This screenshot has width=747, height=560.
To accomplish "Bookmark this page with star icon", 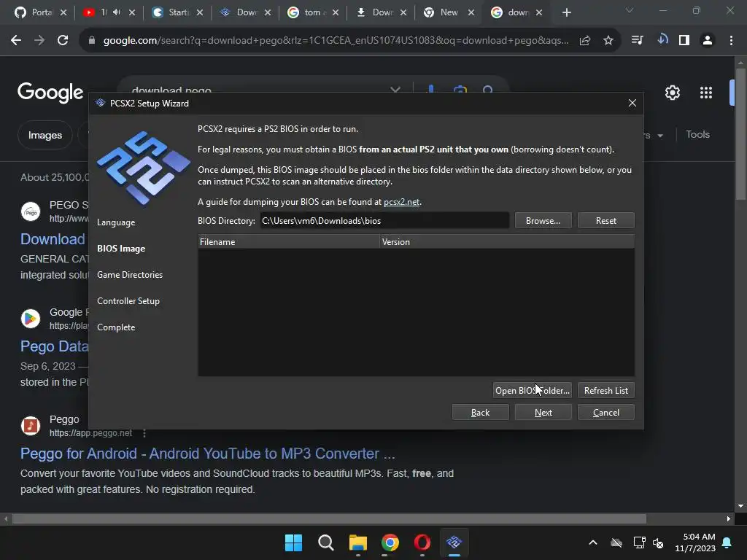I will coord(608,41).
